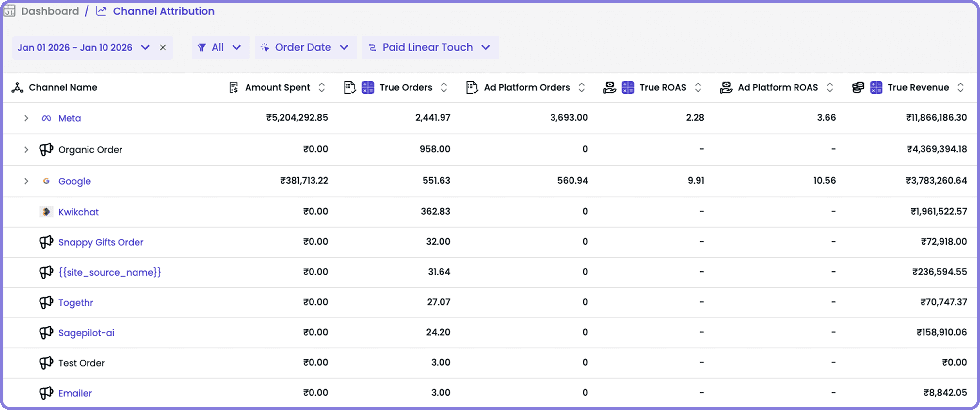Open Snappy Gifts Order channel link
The width and height of the screenshot is (980, 410).
tap(101, 242)
